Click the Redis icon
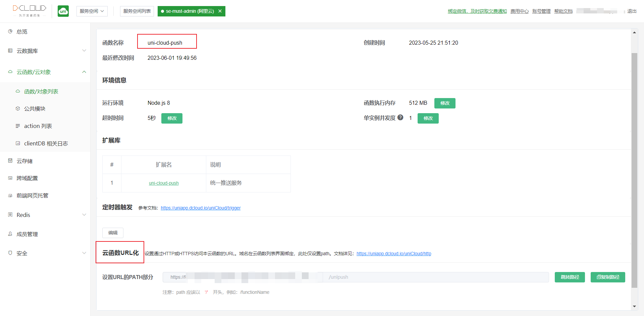644x316 pixels. click(x=10, y=215)
